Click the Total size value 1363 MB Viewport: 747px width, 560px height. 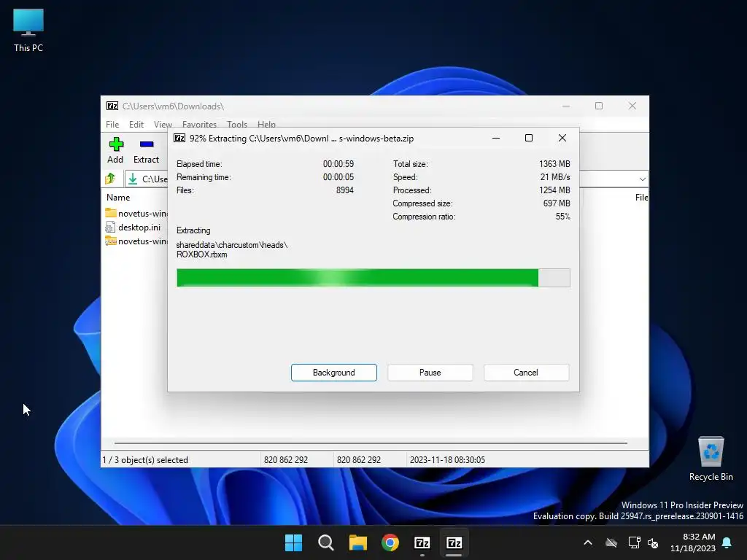[554, 164]
